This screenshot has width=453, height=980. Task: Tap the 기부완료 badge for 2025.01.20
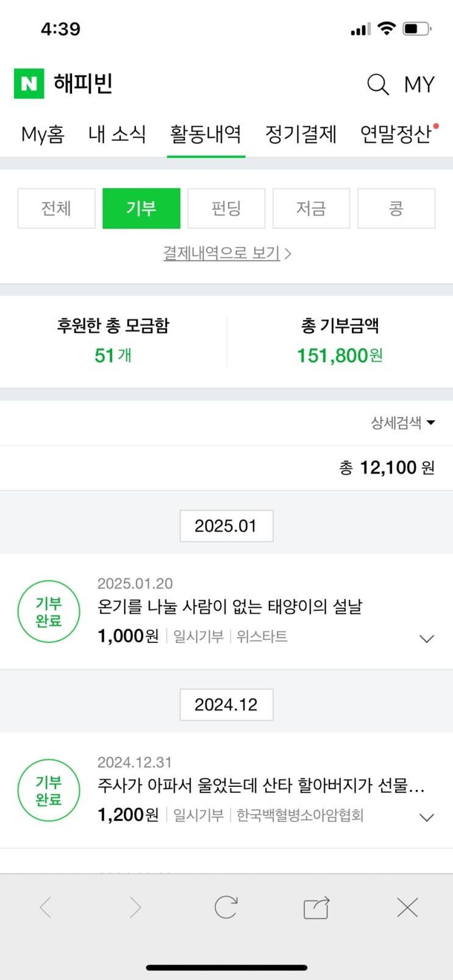point(49,612)
